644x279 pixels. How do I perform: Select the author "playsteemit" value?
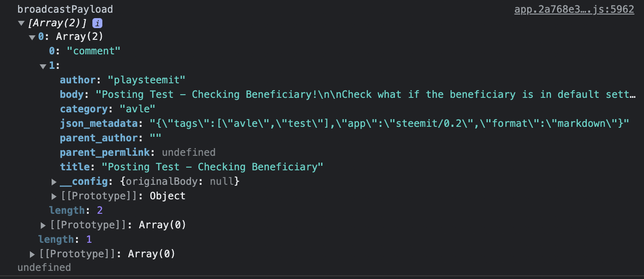tap(147, 80)
